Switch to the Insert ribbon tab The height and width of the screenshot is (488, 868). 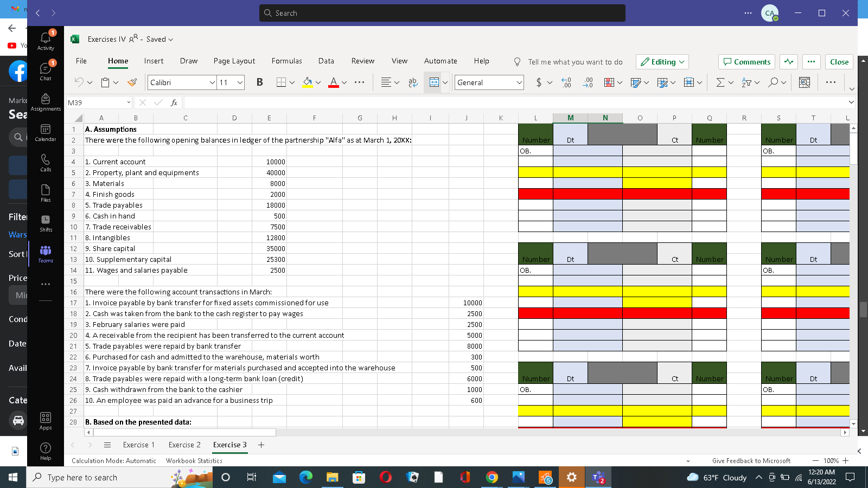tap(154, 61)
